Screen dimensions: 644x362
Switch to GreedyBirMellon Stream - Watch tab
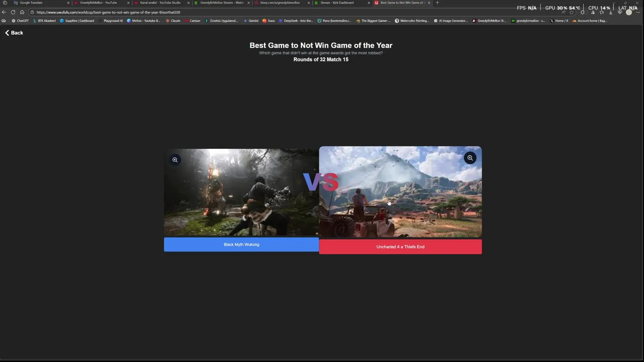coord(221,3)
